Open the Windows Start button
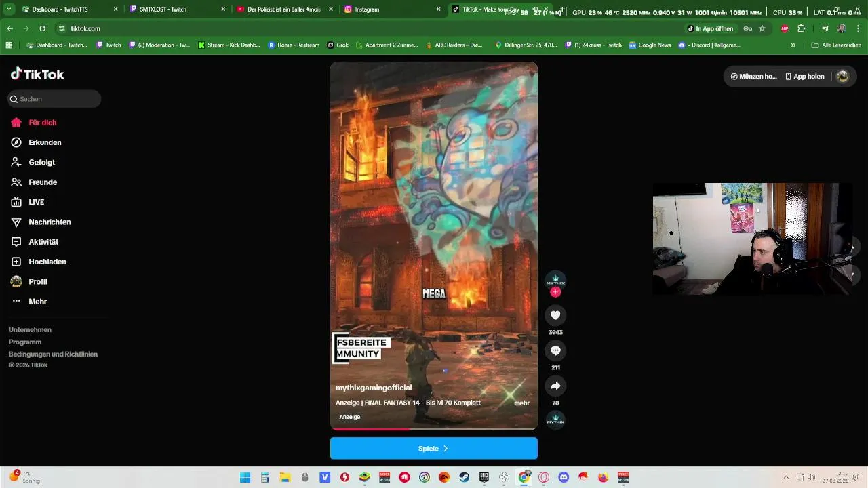 pos(245,477)
